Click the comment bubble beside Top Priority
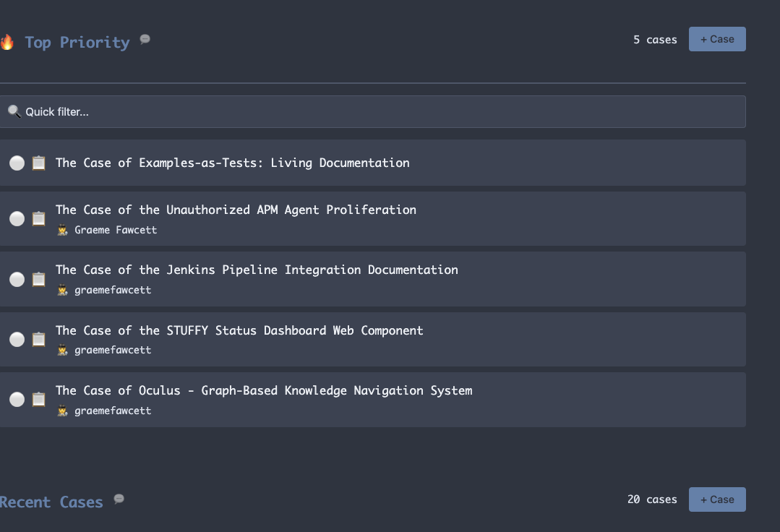Screen dimensions: 780x532 (145, 39)
